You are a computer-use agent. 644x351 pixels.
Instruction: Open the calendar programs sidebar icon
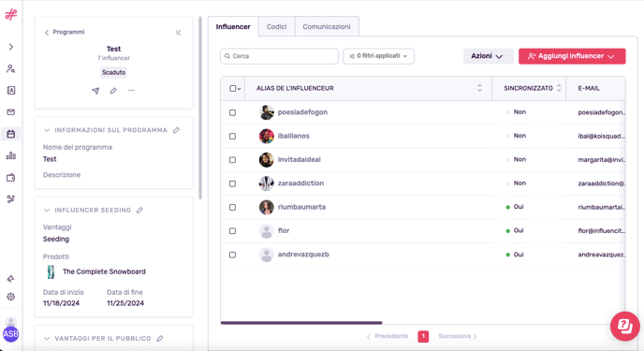(x=11, y=134)
